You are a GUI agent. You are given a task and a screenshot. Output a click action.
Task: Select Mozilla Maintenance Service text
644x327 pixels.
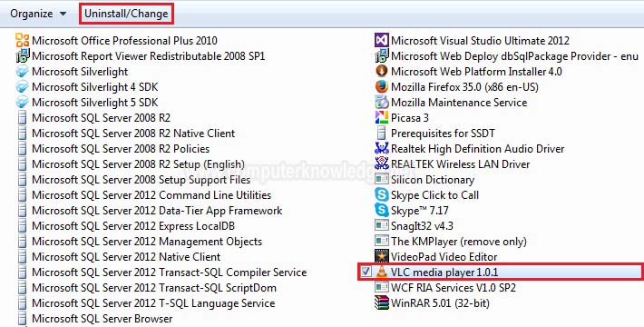[x=459, y=103]
